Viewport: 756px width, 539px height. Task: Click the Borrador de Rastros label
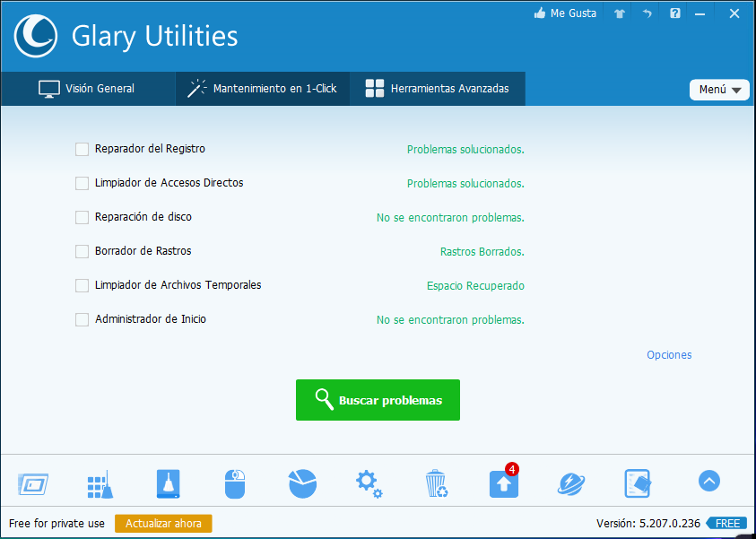143,251
